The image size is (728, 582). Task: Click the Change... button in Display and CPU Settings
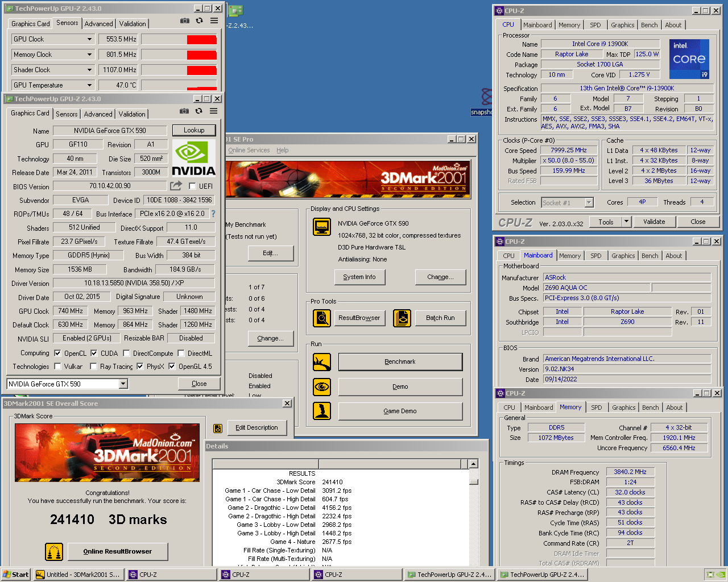(x=440, y=277)
